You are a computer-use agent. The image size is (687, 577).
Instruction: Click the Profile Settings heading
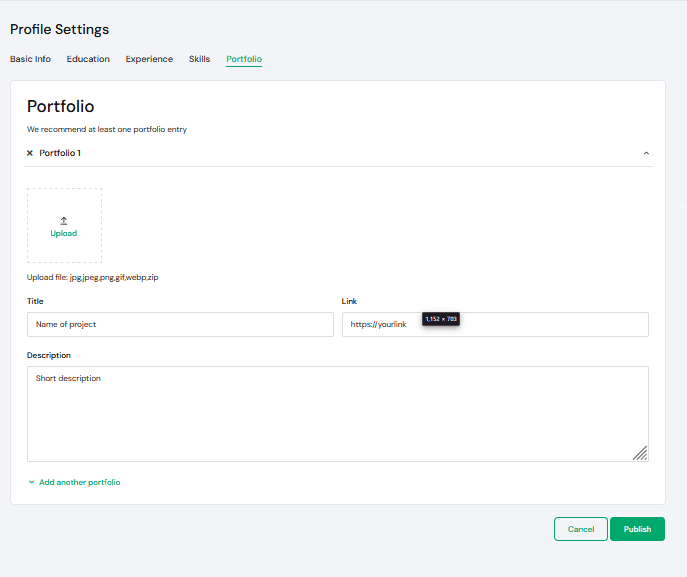(x=60, y=29)
